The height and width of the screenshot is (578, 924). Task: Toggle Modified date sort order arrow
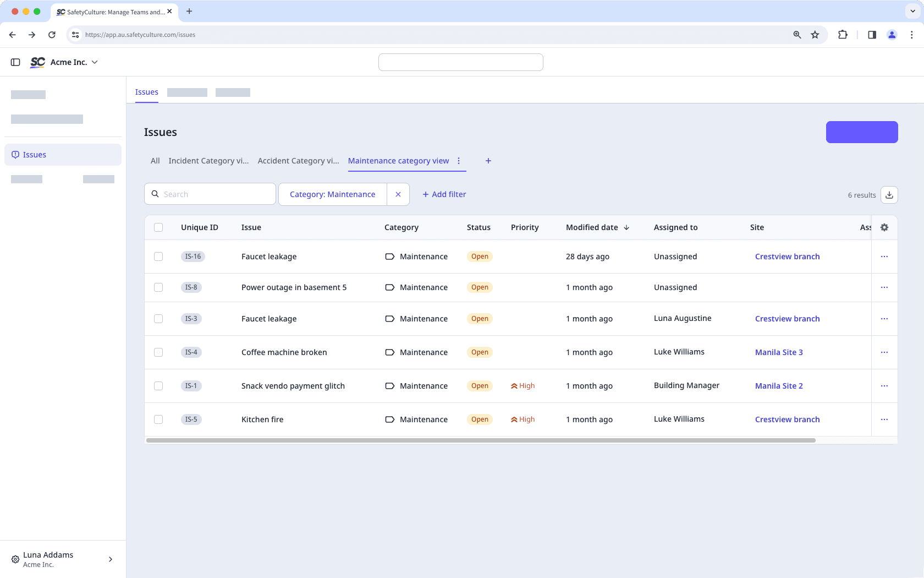627,227
